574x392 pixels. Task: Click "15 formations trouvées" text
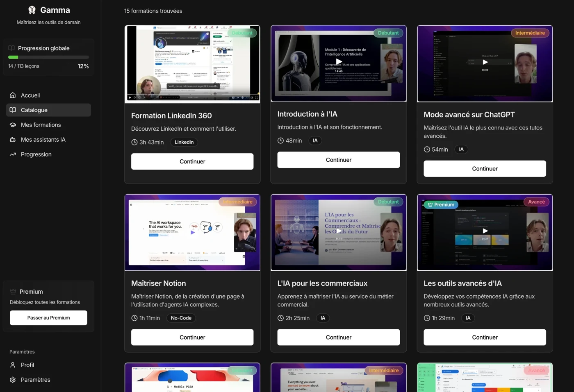tap(153, 11)
